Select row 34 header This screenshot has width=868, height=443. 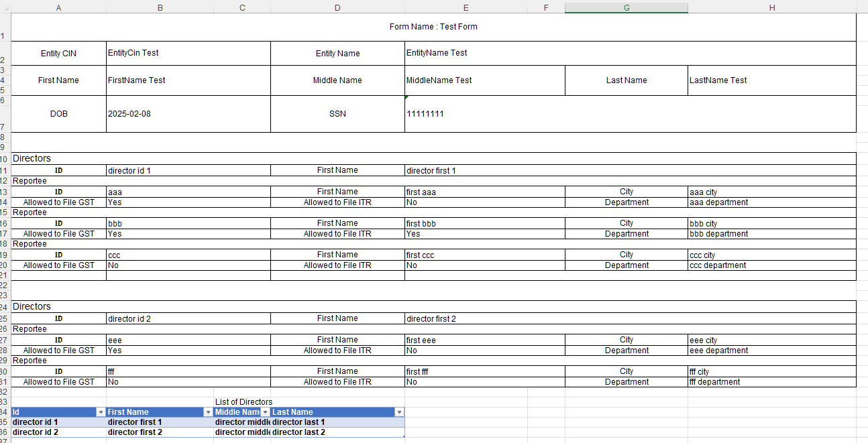tap(5, 412)
